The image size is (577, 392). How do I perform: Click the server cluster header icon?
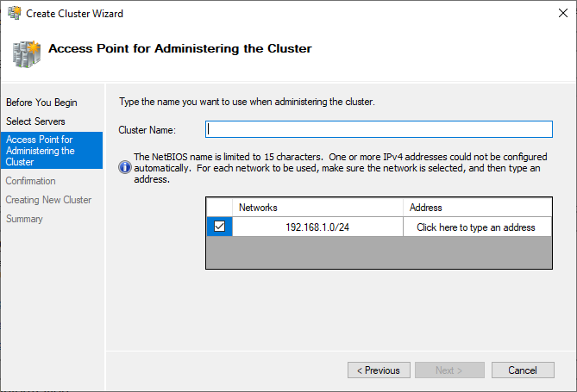tap(26, 54)
